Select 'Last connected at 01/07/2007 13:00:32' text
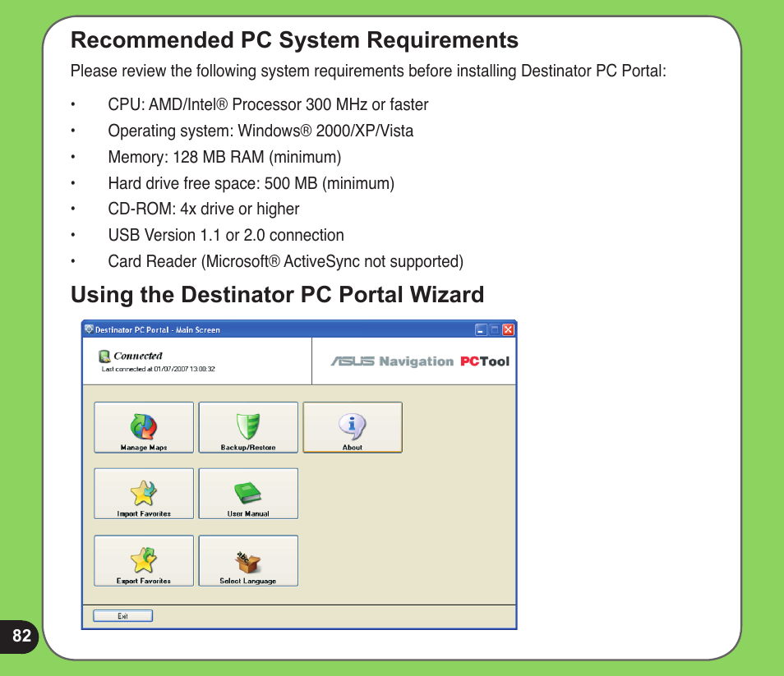The height and width of the screenshot is (676, 784). pyautogui.click(x=158, y=370)
